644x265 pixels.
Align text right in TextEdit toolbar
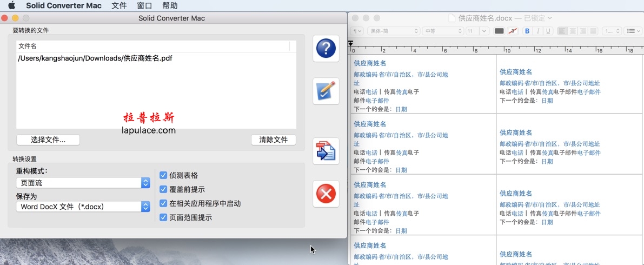tap(583, 31)
